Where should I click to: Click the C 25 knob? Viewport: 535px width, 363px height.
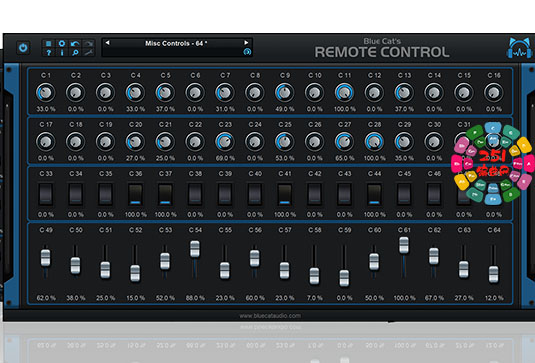coord(285,142)
